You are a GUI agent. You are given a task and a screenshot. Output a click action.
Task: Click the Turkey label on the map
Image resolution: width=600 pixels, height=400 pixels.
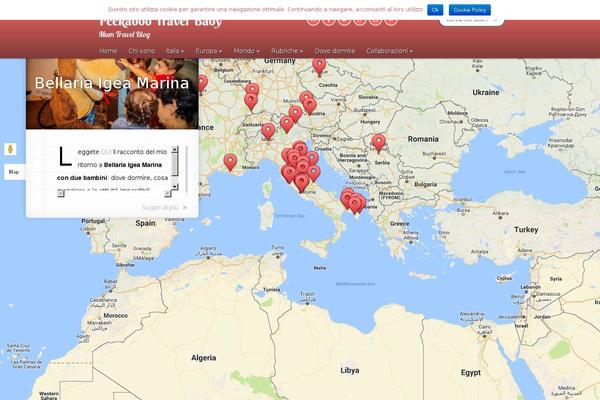click(526, 230)
